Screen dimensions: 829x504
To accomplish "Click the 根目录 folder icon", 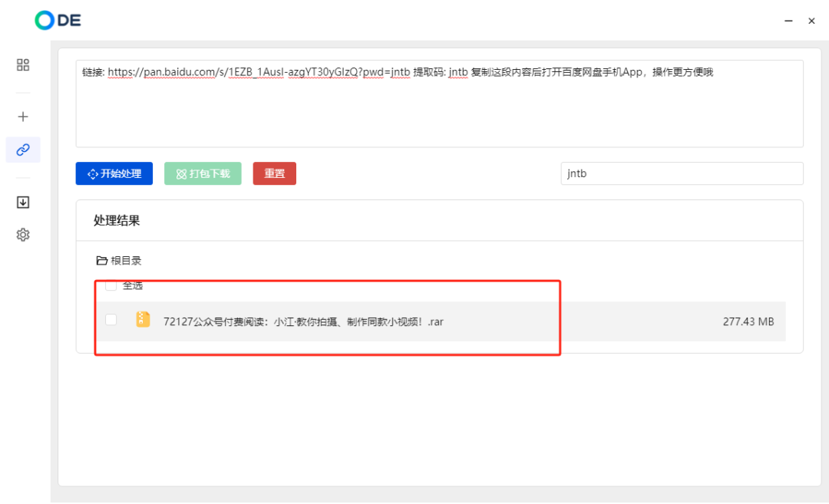I will point(101,261).
